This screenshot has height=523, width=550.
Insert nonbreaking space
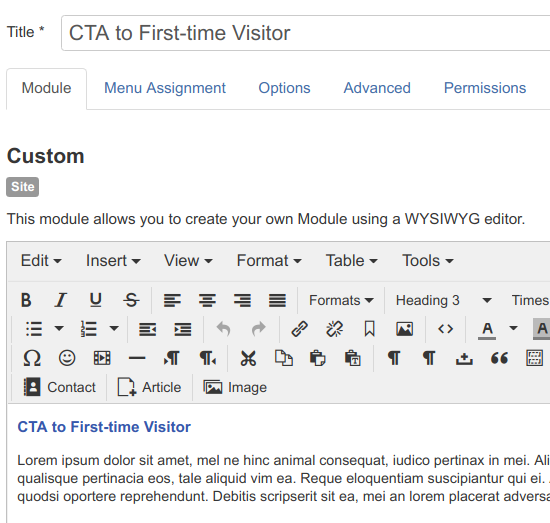(x=464, y=358)
